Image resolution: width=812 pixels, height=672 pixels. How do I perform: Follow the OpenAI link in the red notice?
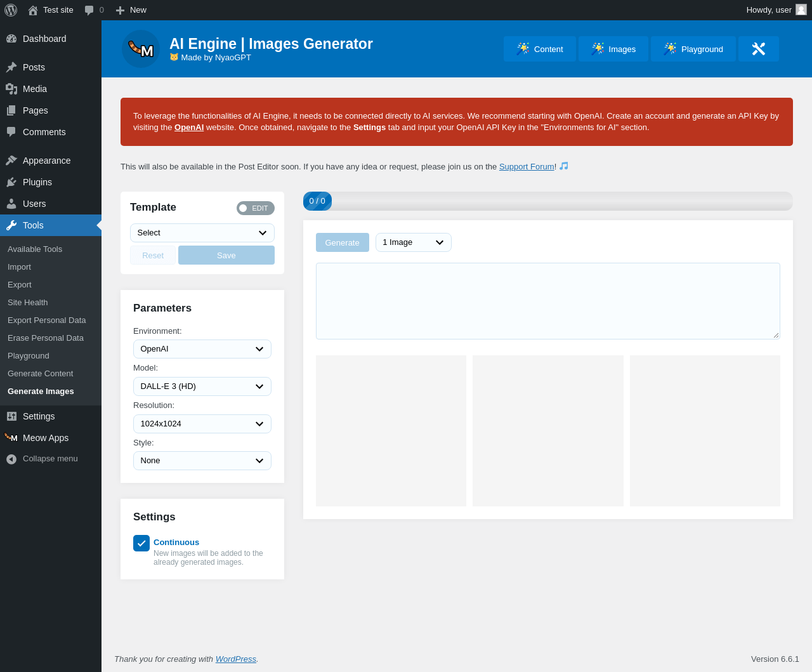click(x=189, y=127)
